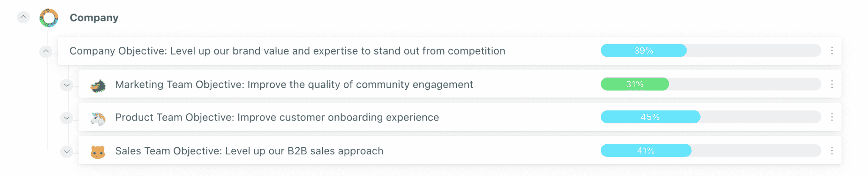Collapse the Company section chevron
Viewport: 868px width, 176px height.
[x=23, y=17]
